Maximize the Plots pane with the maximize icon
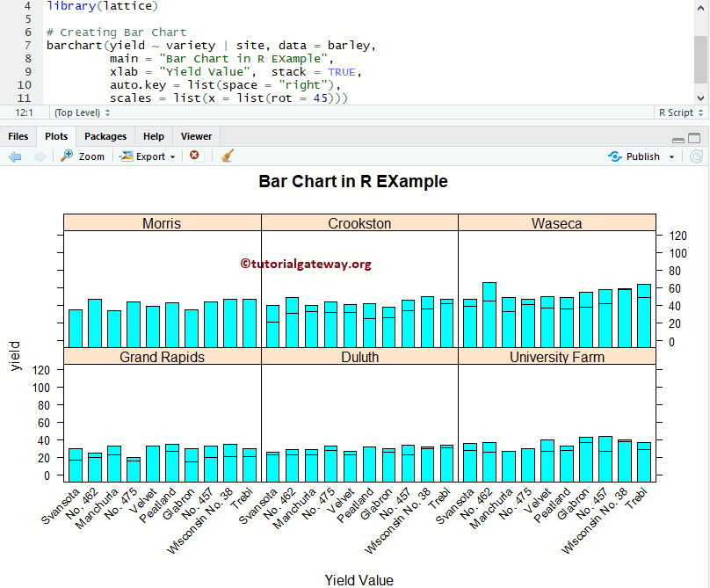 point(692,137)
